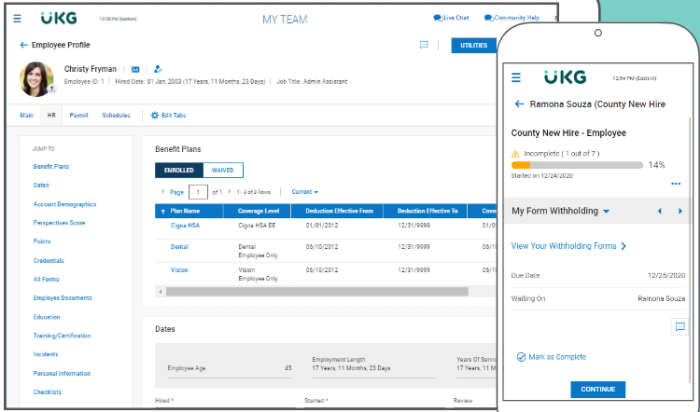Image resolution: width=700 pixels, height=412 pixels.
Task: Click the horizontal scrollbar under benefits table
Action: pos(317,291)
